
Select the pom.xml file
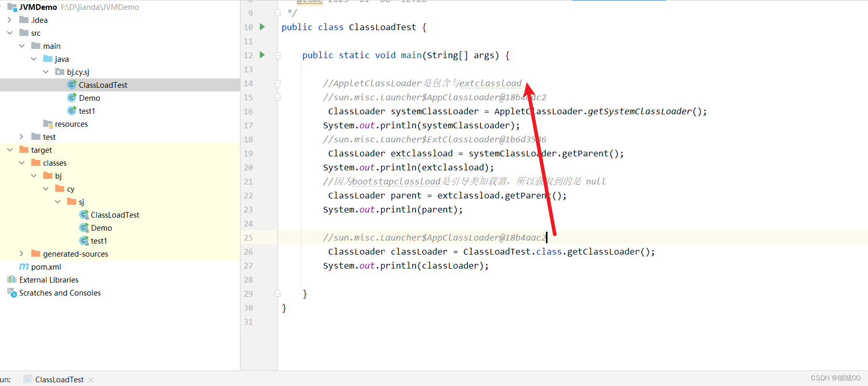tap(46, 267)
